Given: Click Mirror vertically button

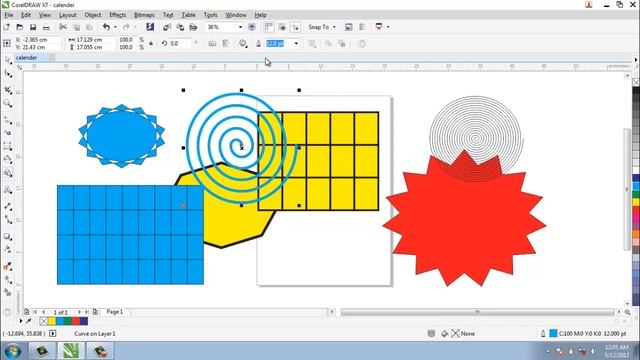Looking at the screenshot, I should 225,43.
